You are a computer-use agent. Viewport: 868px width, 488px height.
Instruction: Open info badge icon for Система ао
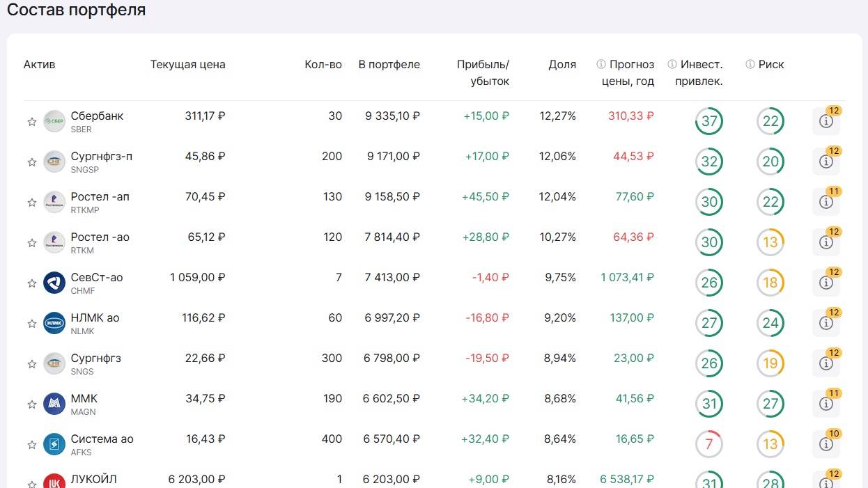(826, 444)
